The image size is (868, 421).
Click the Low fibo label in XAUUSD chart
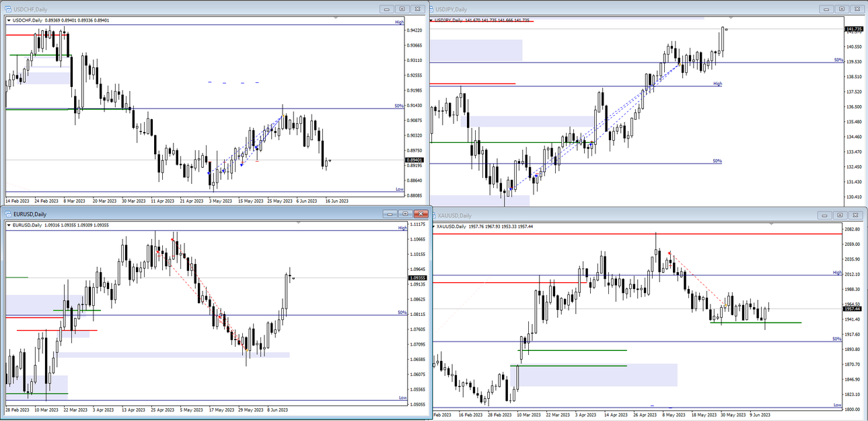click(x=838, y=405)
